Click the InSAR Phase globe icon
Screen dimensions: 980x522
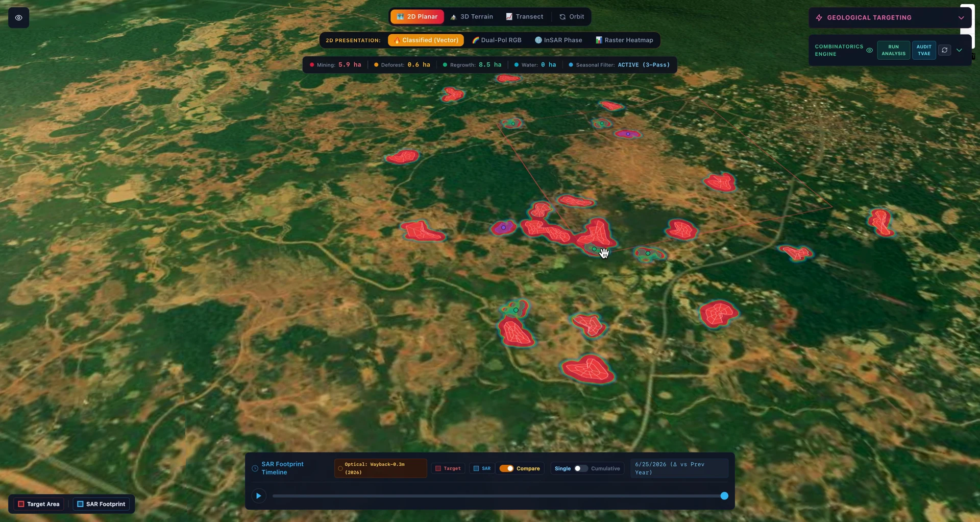[538, 40]
